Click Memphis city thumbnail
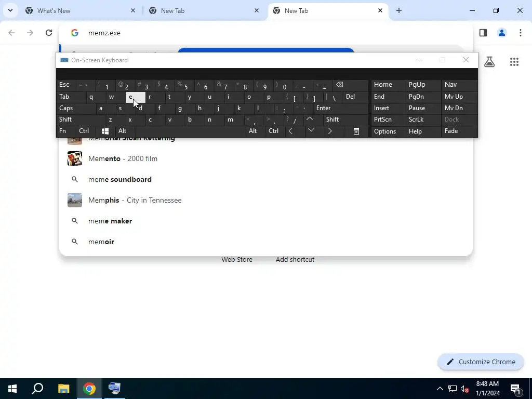 tap(75, 200)
